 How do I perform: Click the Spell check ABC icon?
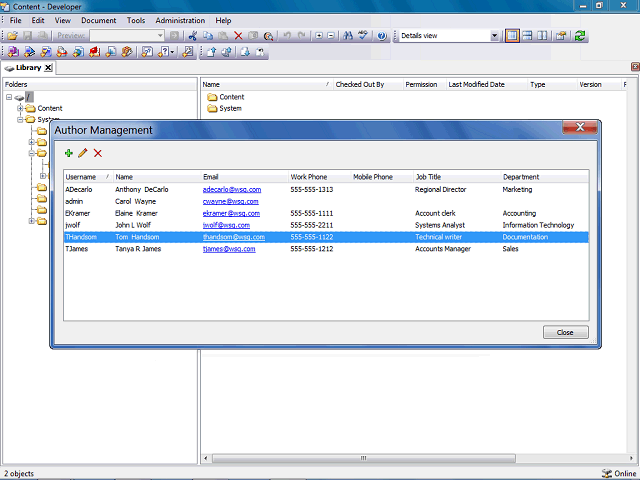(x=363, y=36)
